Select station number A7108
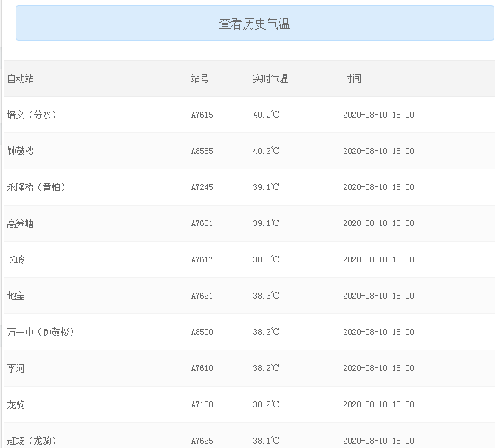The width and height of the screenshot is (495, 448). [202, 404]
